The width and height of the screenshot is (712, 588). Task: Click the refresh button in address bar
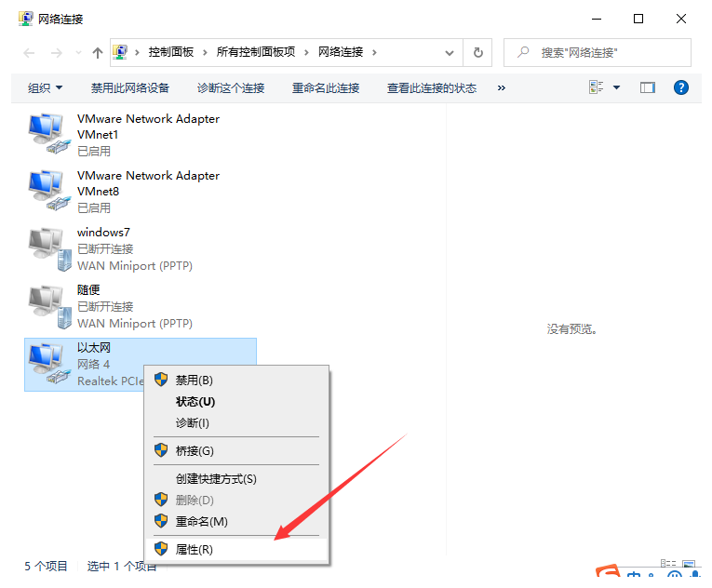click(x=477, y=53)
